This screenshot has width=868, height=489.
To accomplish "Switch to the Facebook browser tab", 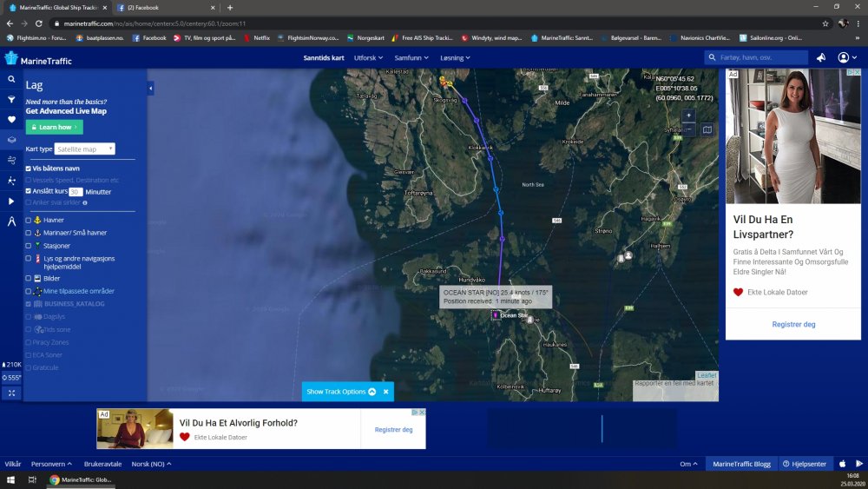I will click(164, 8).
